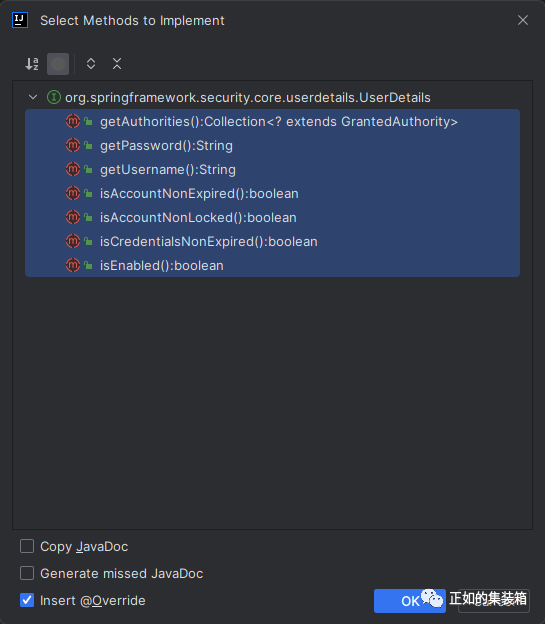545x624 pixels.
Task: Select the UserDetails interface icon
Action: pyautogui.click(x=54, y=97)
